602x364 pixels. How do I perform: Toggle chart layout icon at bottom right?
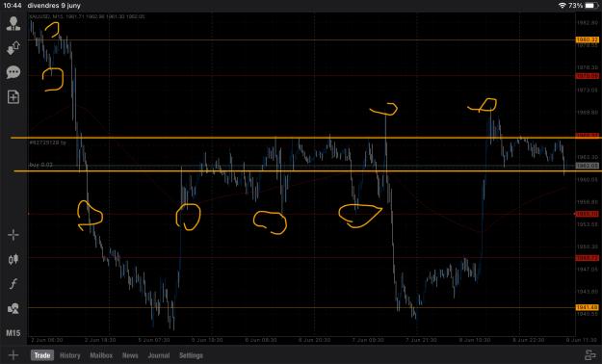589,355
